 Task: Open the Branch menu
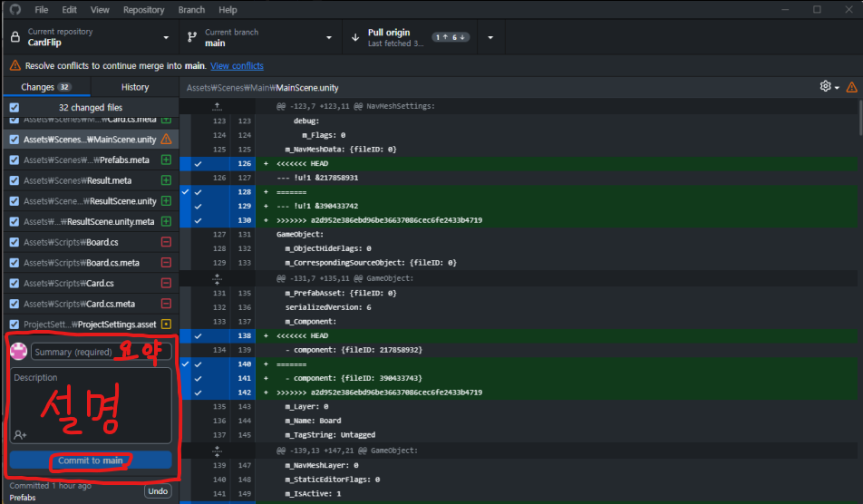tap(191, 10)
